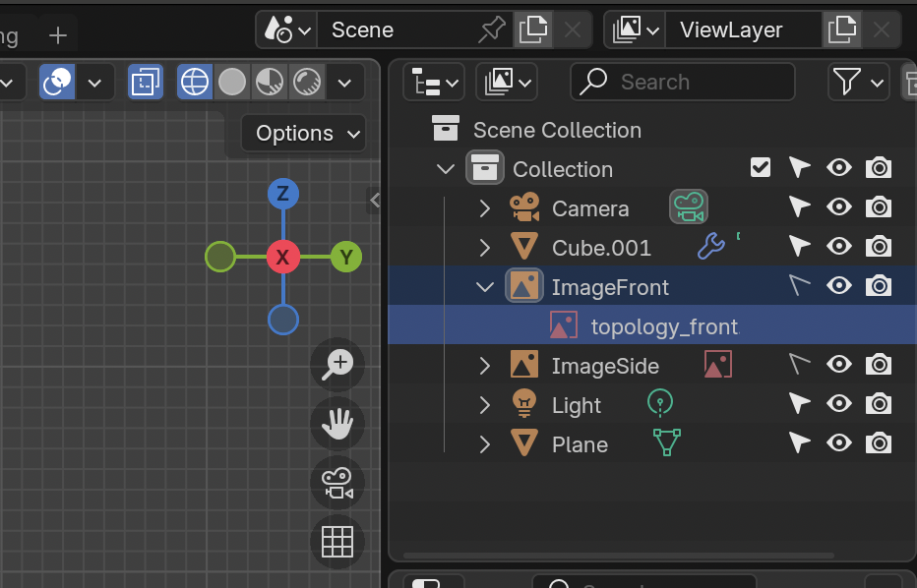Switch viewport to material preview shading

coord(270,82)
